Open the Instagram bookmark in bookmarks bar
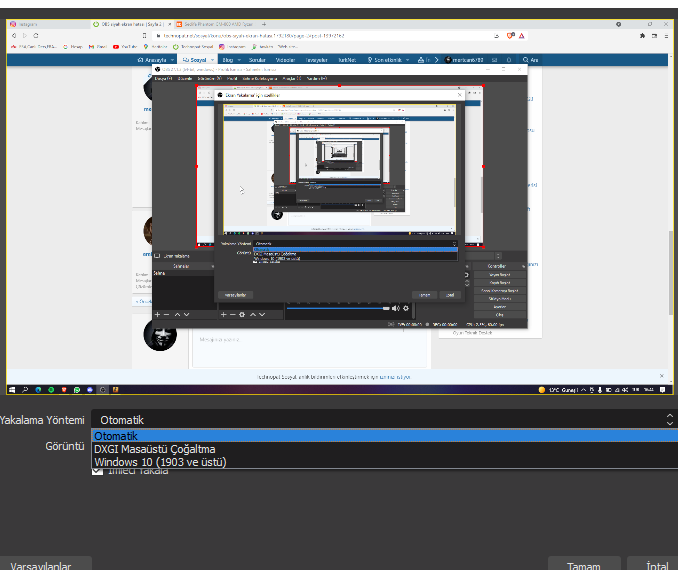Viewport: 678px width, 570px height. (233, 47)
